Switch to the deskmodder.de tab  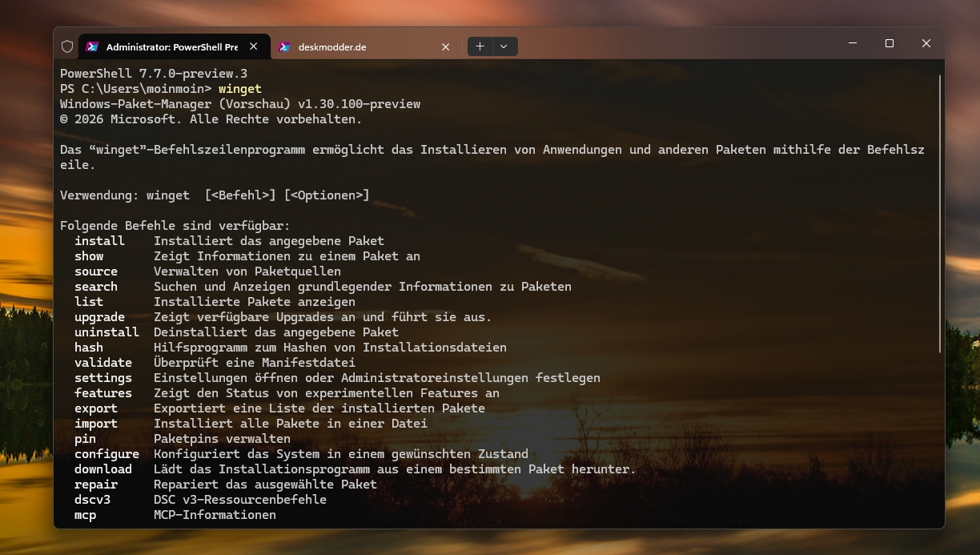pos(365,46)
